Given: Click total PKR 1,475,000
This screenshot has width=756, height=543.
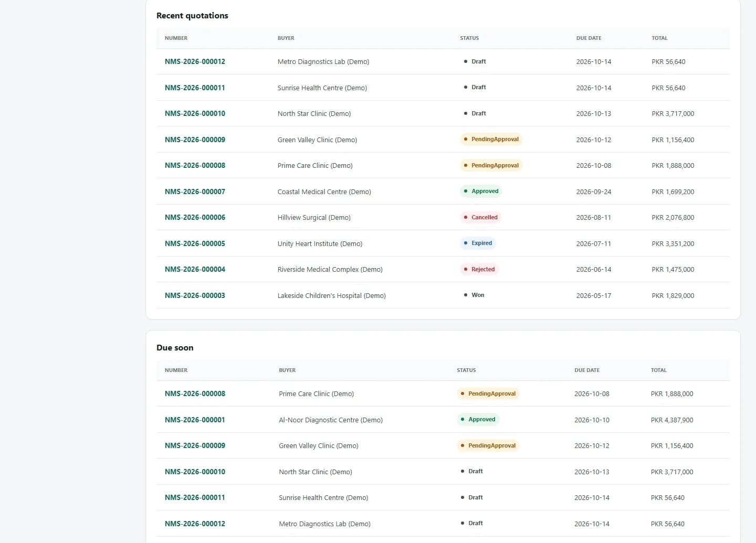Looking at the screenshot, I should pos(673,269).
